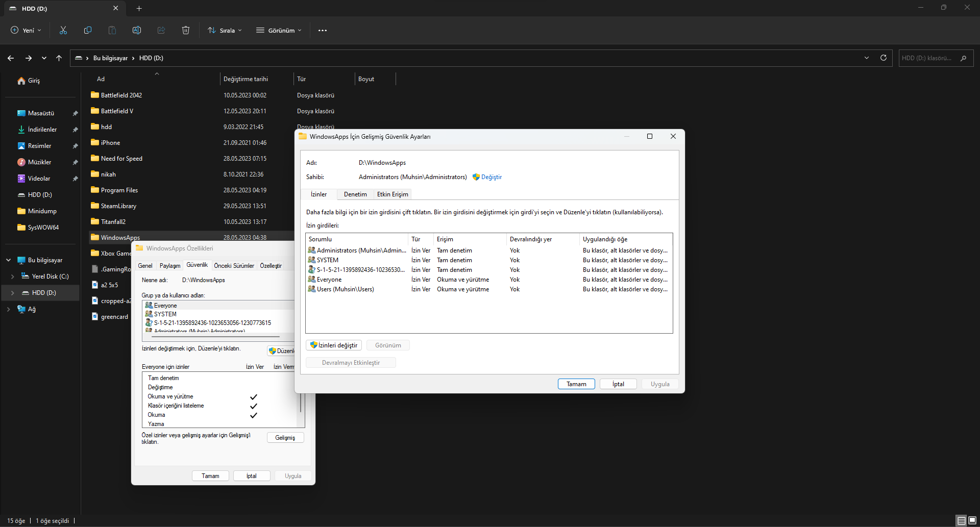Image resolution: width=980 pixels, height=527 pixels.
Task: Click the Rename icon in toolbar
Action: [x=137, y=31]
